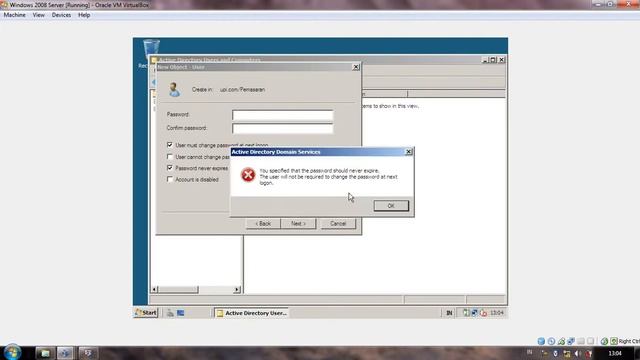Click the Confirm password input field
640x360 pixels.
(282, 129)
